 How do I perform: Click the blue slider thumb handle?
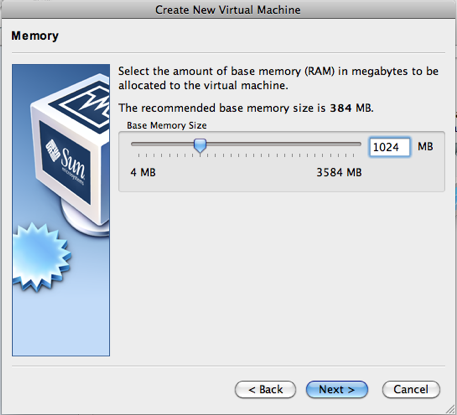200,146
